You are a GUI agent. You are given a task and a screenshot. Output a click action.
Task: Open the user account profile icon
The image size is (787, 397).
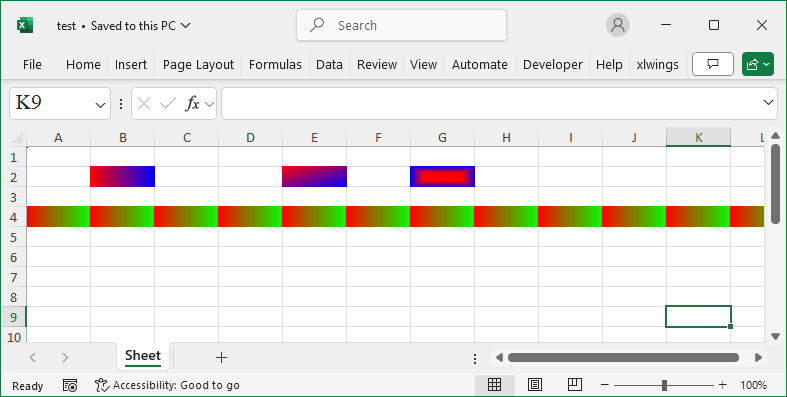[x=618, y=25]
